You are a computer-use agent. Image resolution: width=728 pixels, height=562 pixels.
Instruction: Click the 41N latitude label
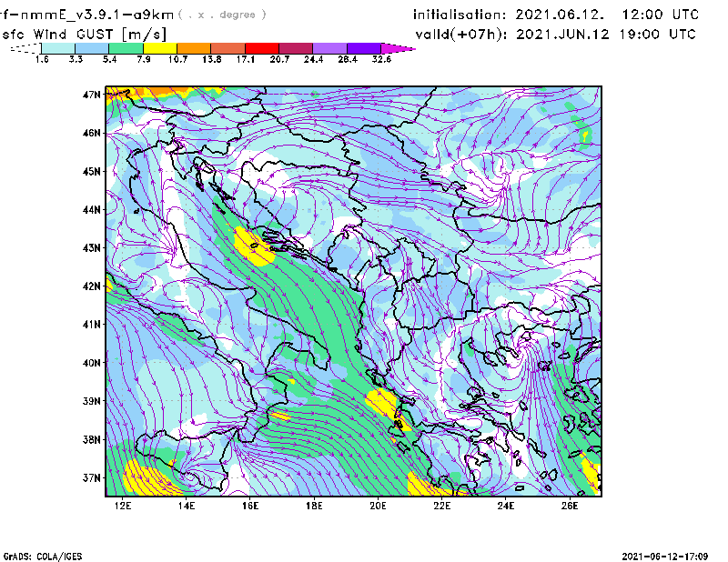(92, 325)
